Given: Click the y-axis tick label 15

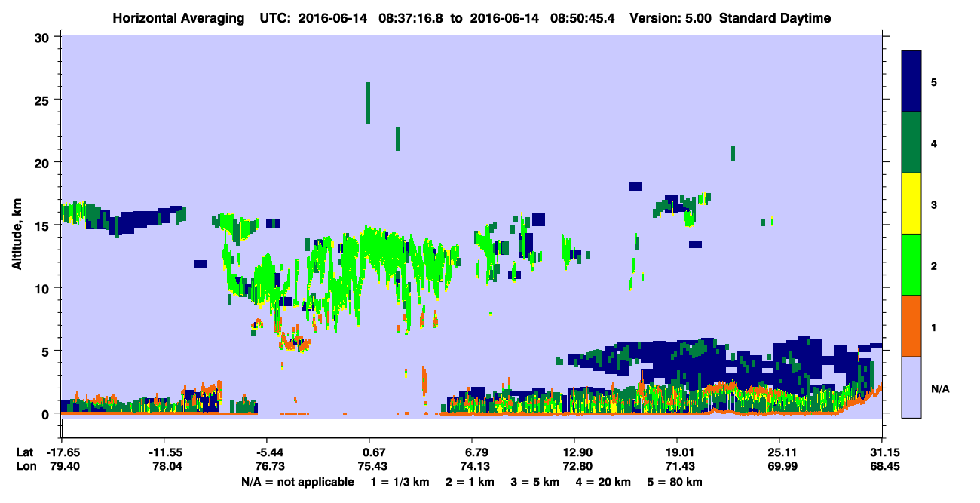Looking at the screenshot, I should [43, 225].
